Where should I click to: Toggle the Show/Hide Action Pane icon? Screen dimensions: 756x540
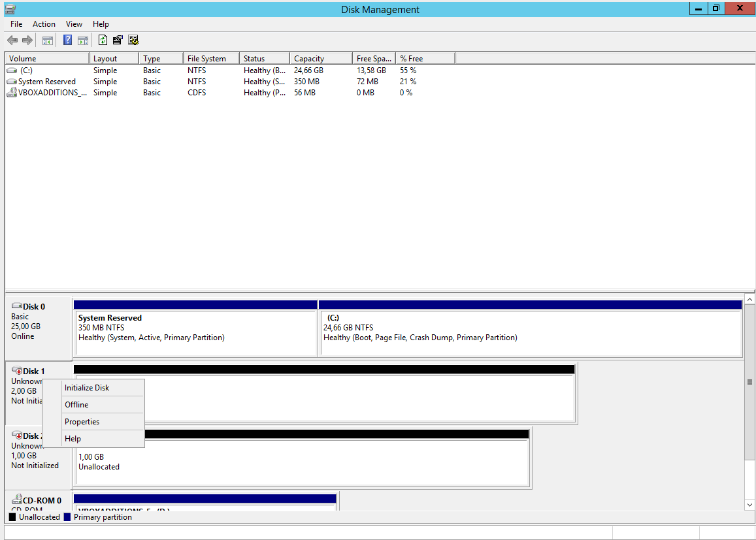pos(83,40)
